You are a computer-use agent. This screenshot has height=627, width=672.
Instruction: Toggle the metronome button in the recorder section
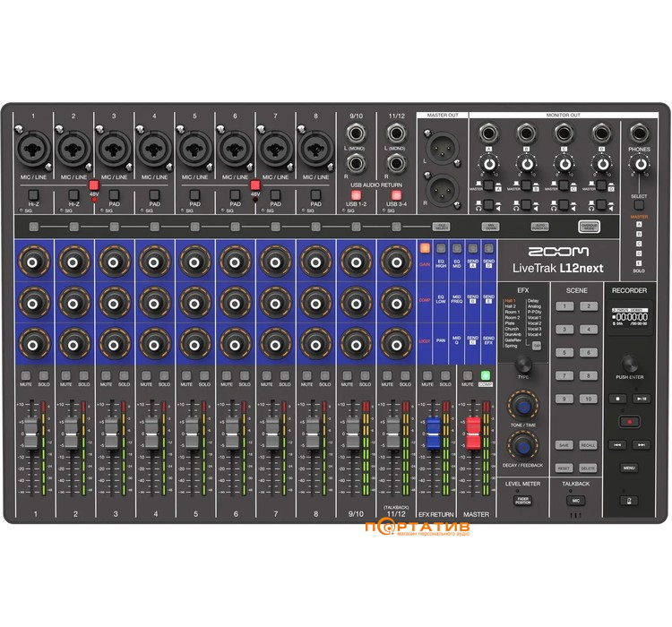(629, 501)
